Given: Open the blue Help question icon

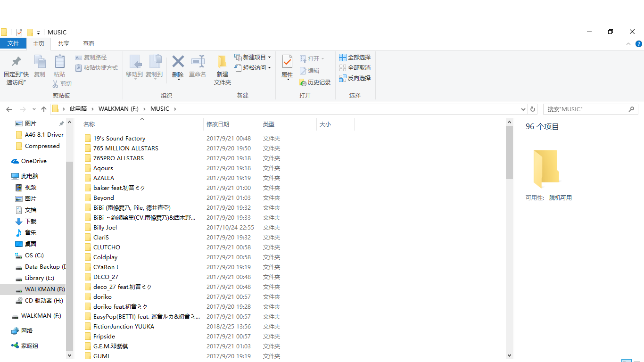Looking at the screenshot, I should pyautogui.click(x=639, y=44).
